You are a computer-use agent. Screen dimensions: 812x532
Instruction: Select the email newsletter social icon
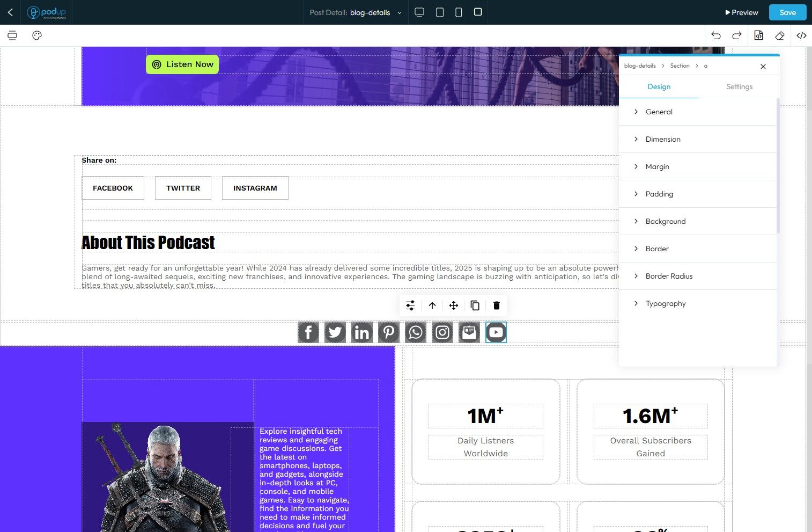pyautogui.click(x=469, y=332)
